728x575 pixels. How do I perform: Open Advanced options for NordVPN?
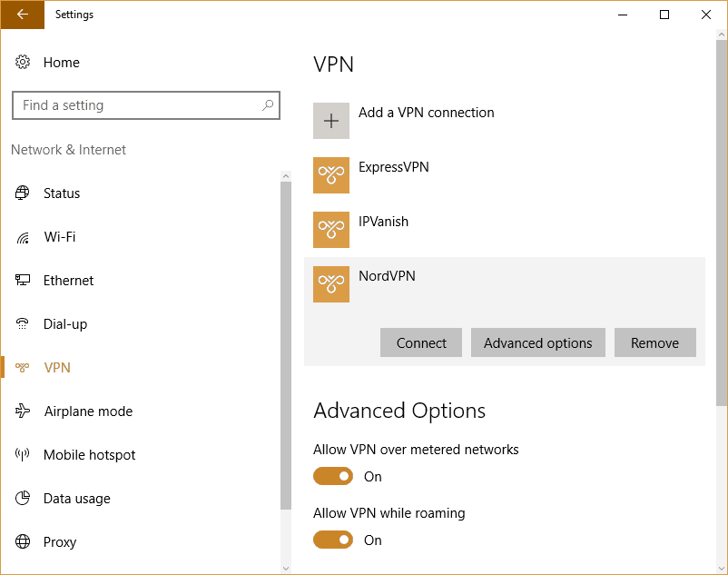(538, 342)
